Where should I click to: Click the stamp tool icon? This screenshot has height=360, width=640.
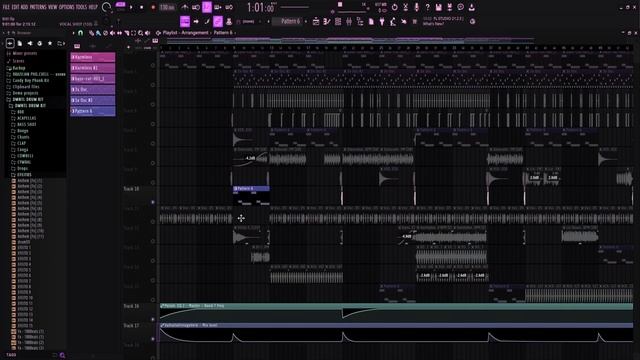tap(229, 21)
